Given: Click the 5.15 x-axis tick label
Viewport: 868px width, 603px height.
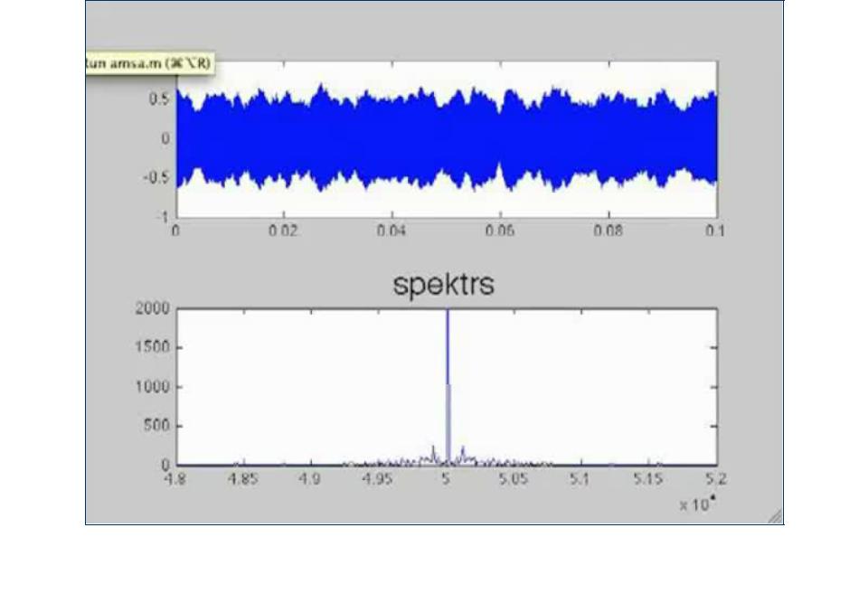Looking at the screenshot, I should pyautogui.click(x=648, y=478).
